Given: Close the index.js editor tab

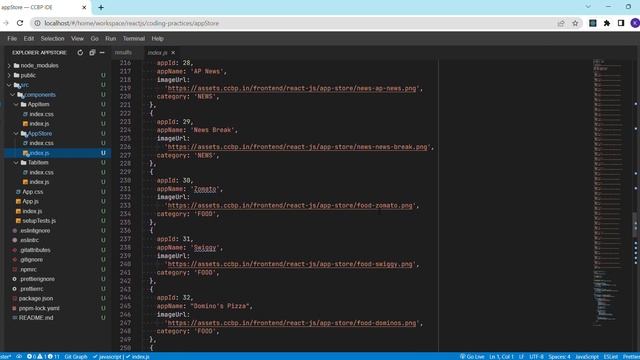Looking at the screenshot, I should pyautogui.click(x=173, y=53).
